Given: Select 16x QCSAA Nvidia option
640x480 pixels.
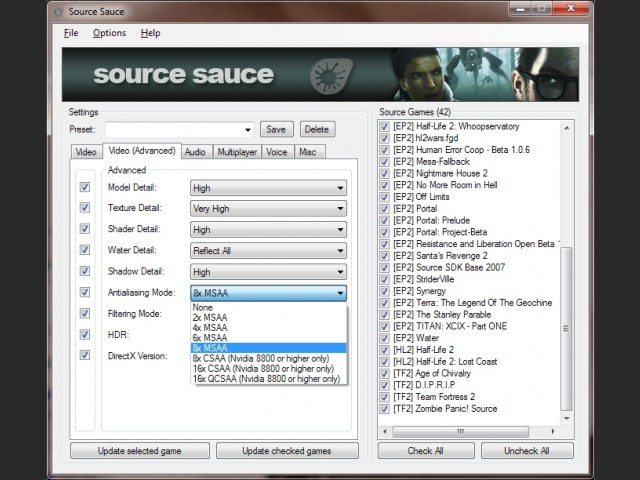Looking at the screenshot, I should coord(269,379).
